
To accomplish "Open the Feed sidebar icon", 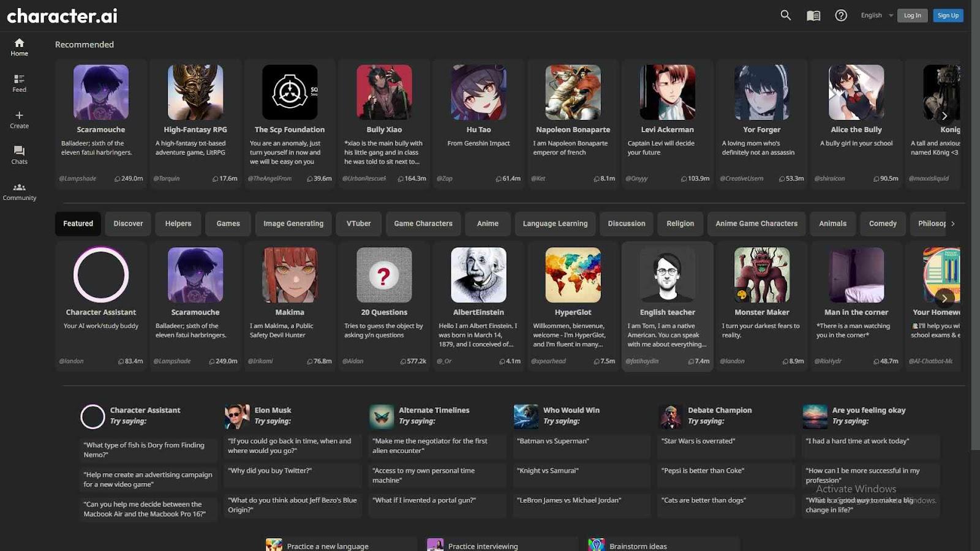I will point(19,83).
